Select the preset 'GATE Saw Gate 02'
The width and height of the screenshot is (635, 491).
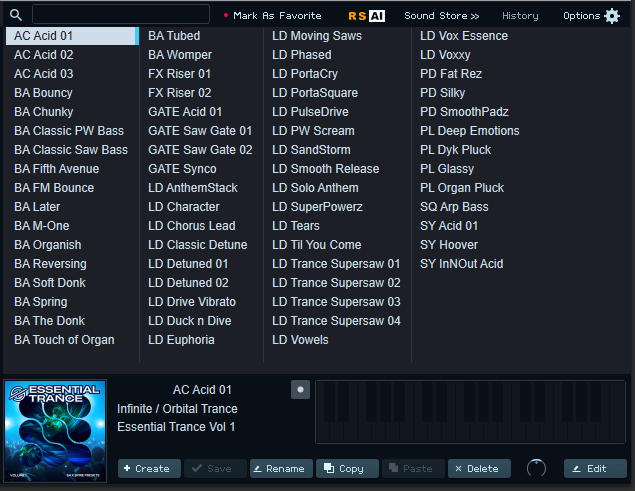[x=200, y=150]
